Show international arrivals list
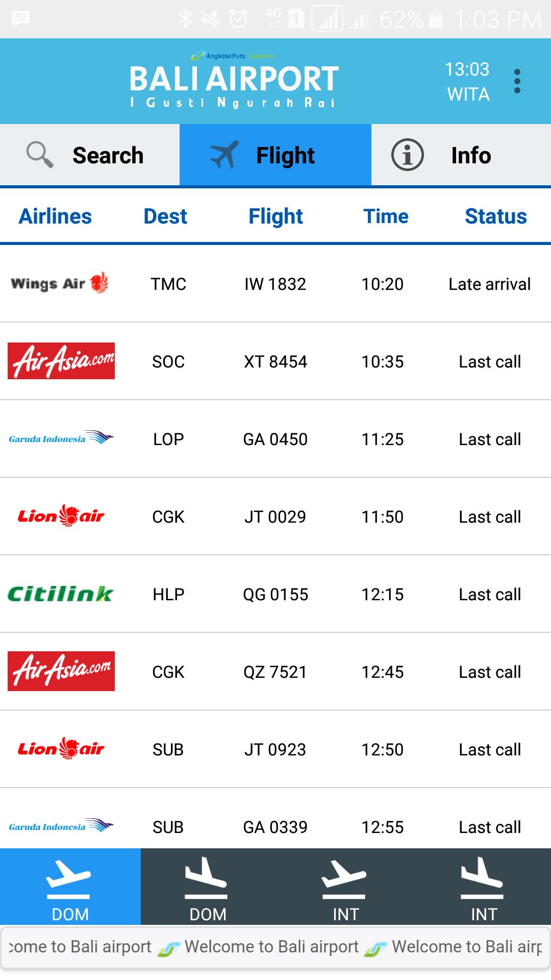551x980 pixels. coord(483,887)
